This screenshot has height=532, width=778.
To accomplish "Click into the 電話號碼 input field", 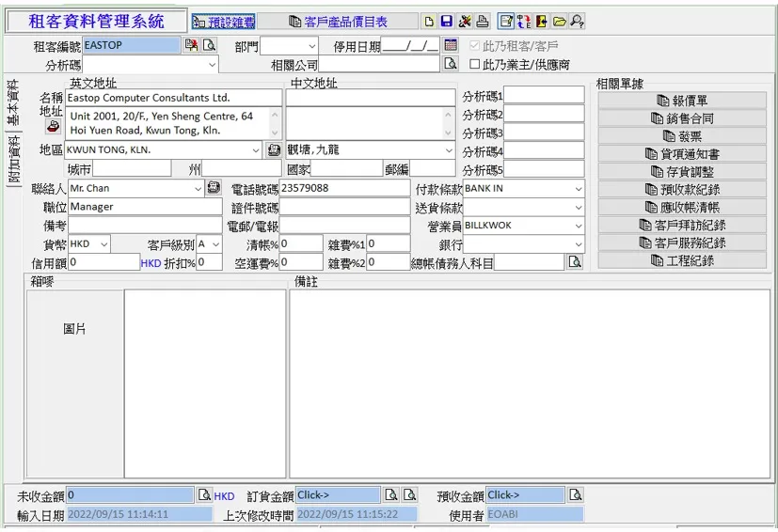I will (x=344, y=189).
